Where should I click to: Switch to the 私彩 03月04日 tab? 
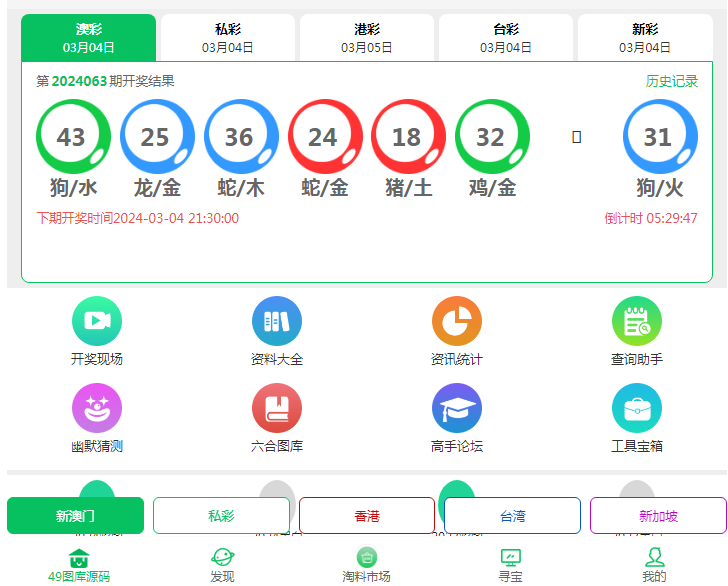click(228, 38)
